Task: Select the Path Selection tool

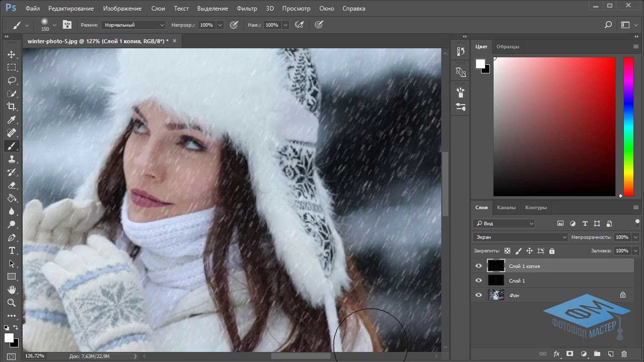Action: (x=12, y=263)
